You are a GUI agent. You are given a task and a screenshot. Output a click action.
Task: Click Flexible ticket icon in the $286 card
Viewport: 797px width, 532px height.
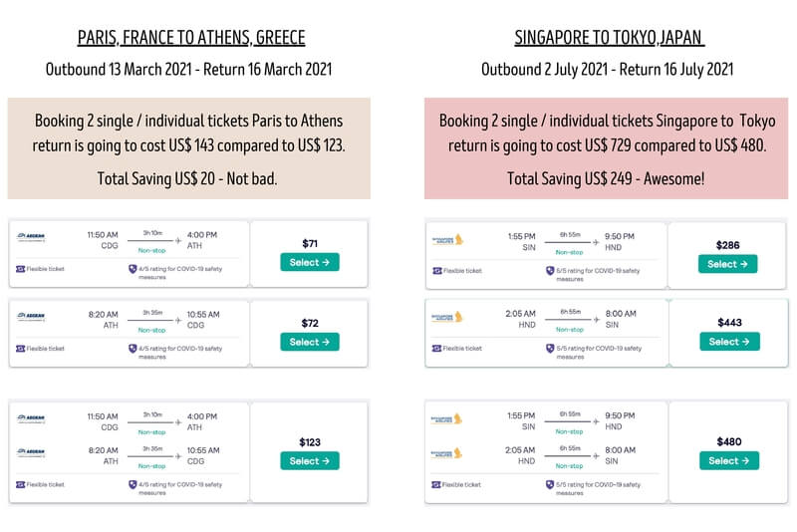(436, 270)
